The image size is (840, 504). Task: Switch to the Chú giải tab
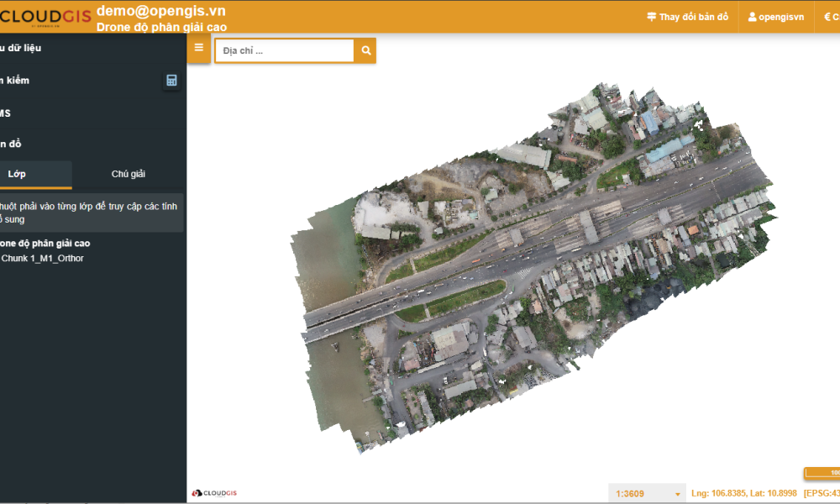129,174
